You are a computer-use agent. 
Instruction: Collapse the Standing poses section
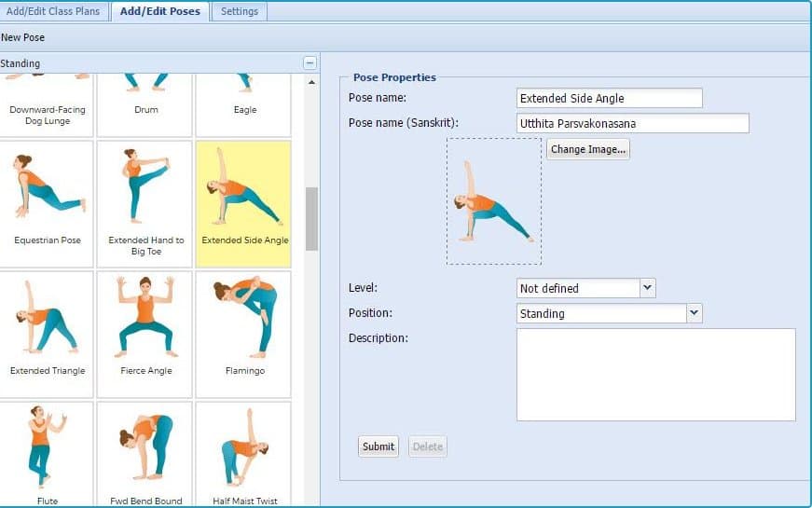point(310,63)
